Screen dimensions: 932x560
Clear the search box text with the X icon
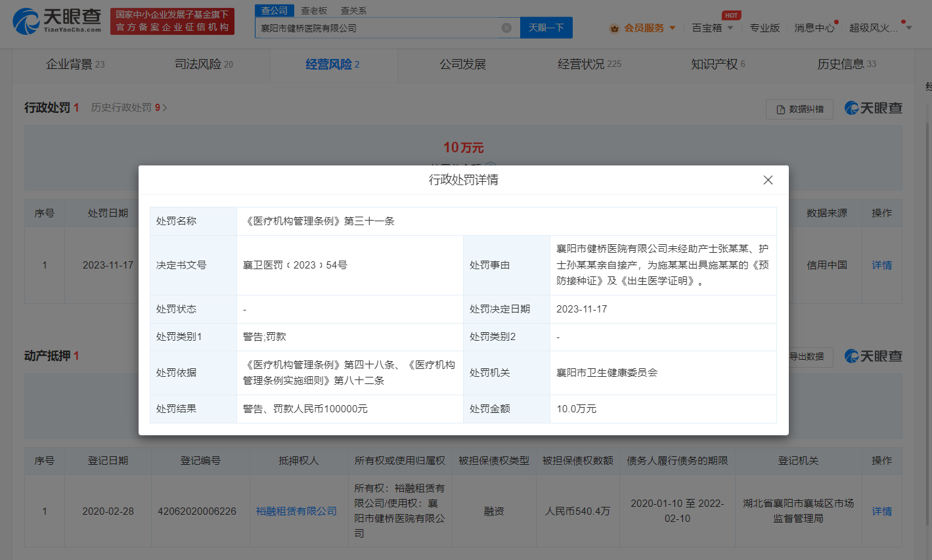[506, 28]
